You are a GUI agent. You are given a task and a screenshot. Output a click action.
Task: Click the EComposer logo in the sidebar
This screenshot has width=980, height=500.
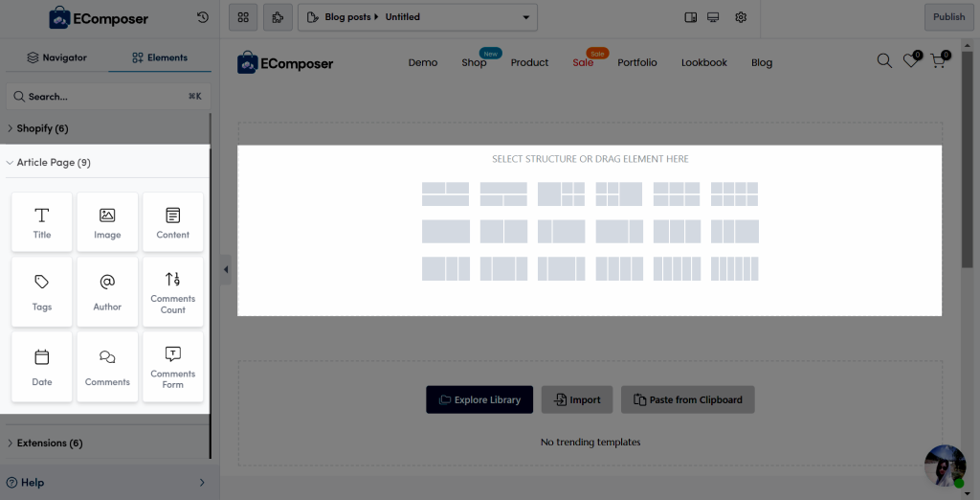[x=99, y=18]
